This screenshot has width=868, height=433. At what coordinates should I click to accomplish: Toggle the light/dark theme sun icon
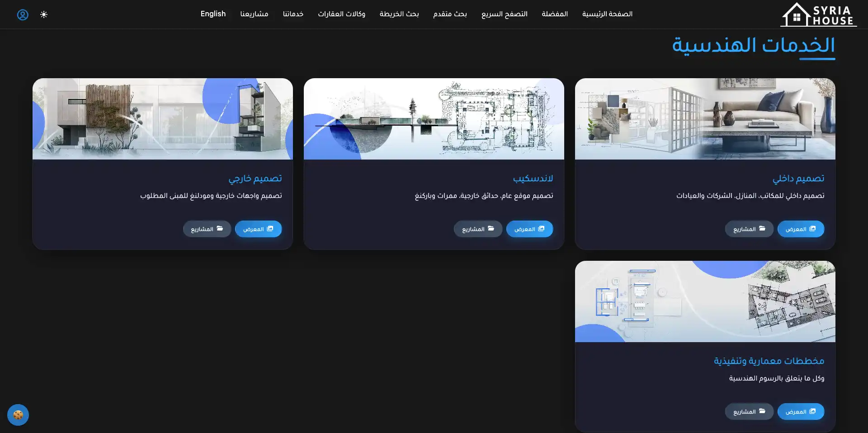[x=44, y=14]
